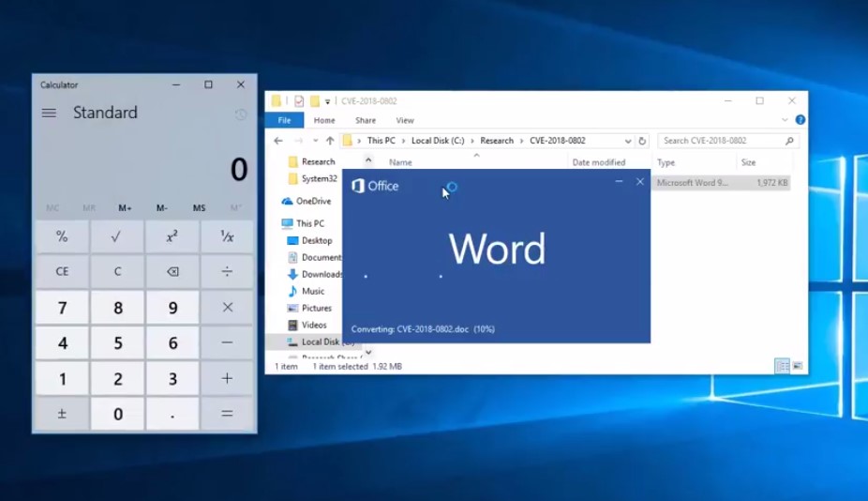Switch to details view layout
The width and height of the screenshot is (868, 501).
(x=781, y=366)
